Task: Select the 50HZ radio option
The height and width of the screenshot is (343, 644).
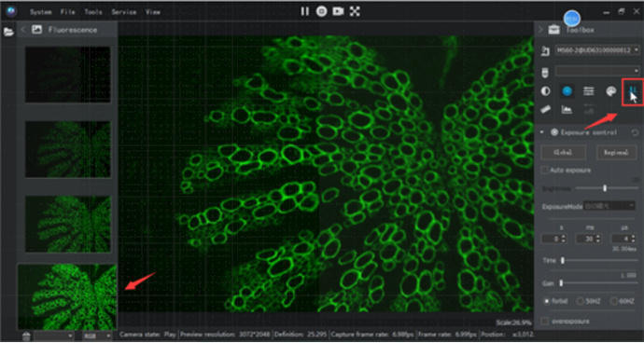Action: 581,301
